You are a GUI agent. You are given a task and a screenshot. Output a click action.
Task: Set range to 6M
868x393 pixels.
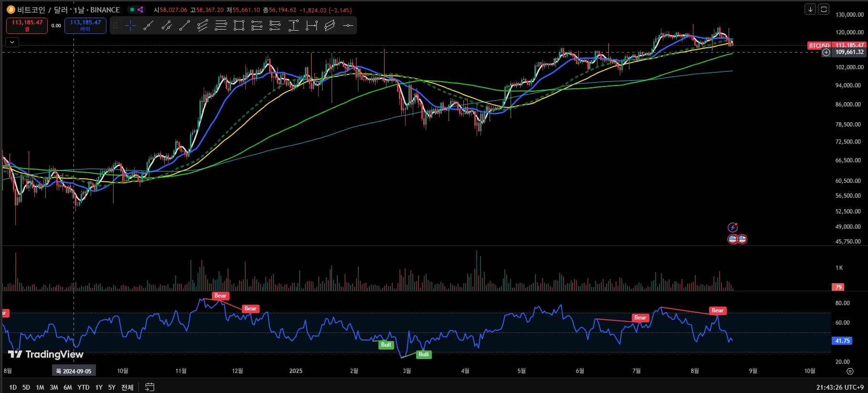coord(68,387)
